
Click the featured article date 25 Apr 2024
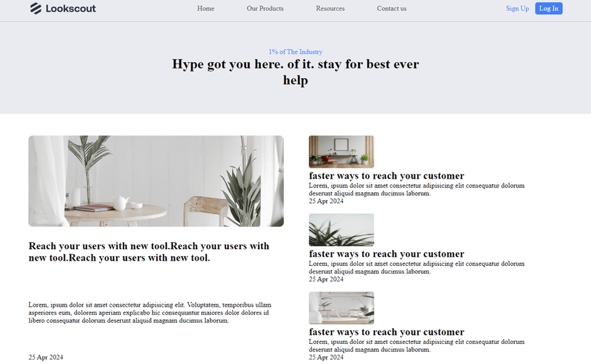(46, 357)
